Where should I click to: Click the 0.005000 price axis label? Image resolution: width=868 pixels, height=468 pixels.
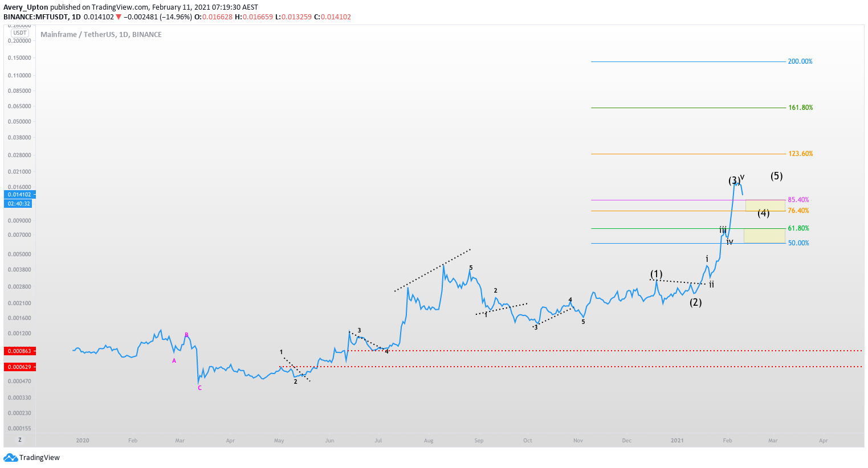coord(19,254)
